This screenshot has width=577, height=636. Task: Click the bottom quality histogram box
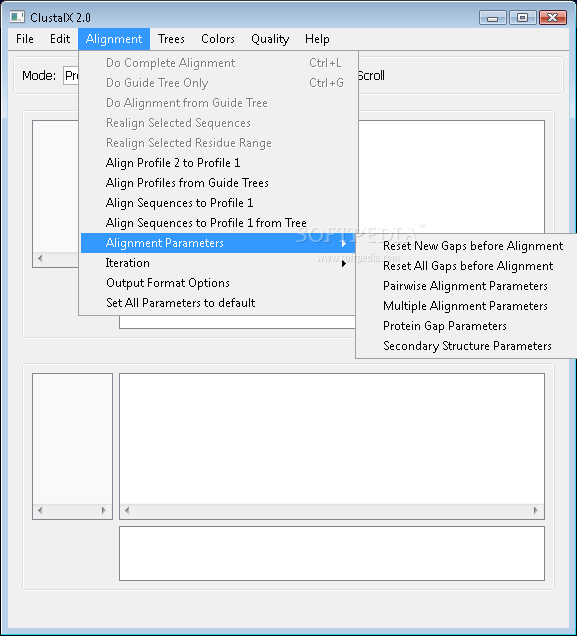(332, 554)
